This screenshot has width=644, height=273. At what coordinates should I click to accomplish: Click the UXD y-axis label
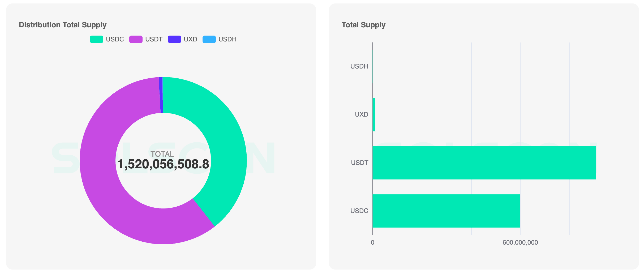click(x=361, y=114)
